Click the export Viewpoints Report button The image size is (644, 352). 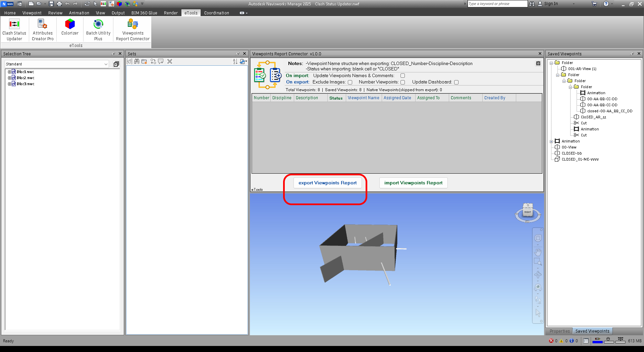(328, 183)
